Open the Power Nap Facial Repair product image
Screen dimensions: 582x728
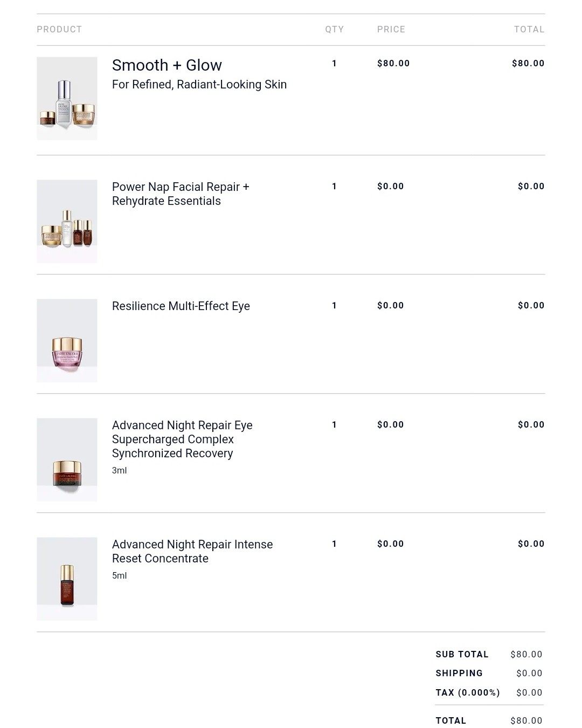tap(67, 221)
